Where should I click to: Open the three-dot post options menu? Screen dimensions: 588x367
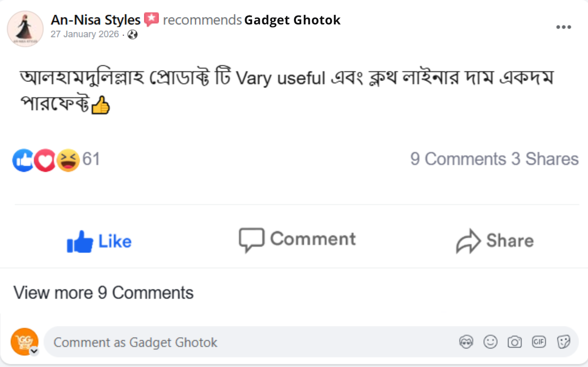563,27
